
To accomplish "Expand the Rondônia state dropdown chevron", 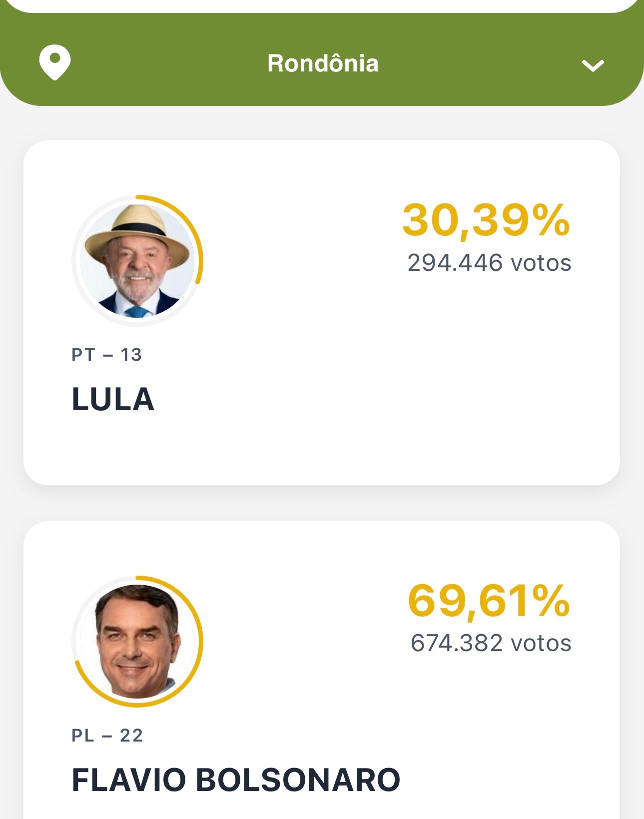I will click(593, 65).
